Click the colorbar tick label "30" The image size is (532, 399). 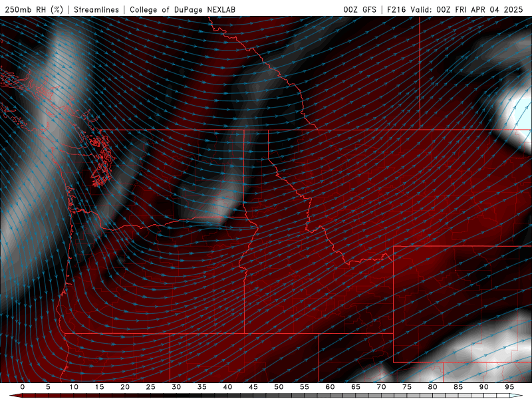point(176,387)
